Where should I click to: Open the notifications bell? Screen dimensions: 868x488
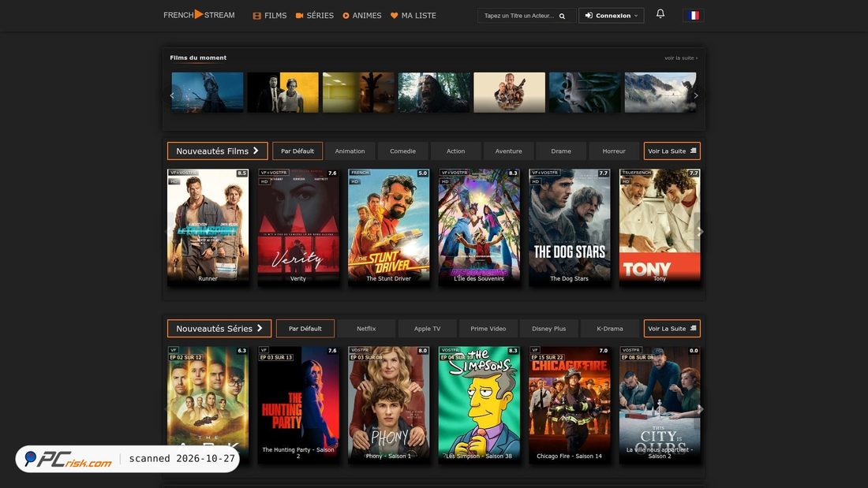660,14
